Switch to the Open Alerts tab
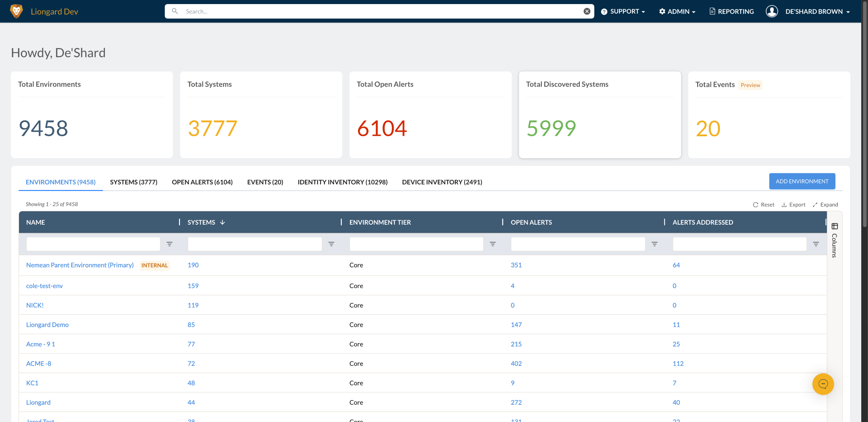This screenshot has width=868, height=422. tap(202, 182)
